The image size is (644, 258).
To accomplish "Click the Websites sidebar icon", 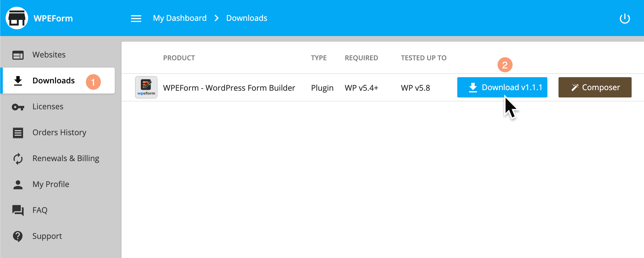I will pyautogui.click(x=18, y=55).
